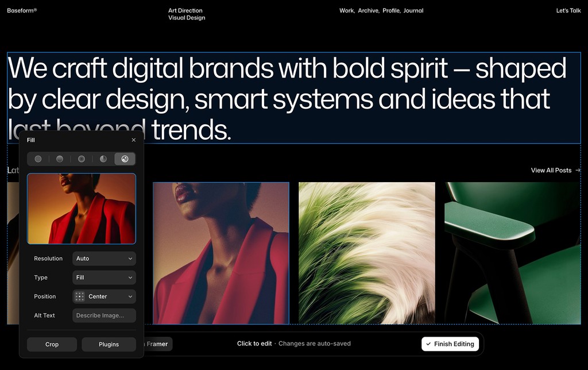Image resolution: width=588 pixels, height=370 pixels.
Task: Click the position grid alignment icon
Action: pyautogui.click(x=79, y=296)
